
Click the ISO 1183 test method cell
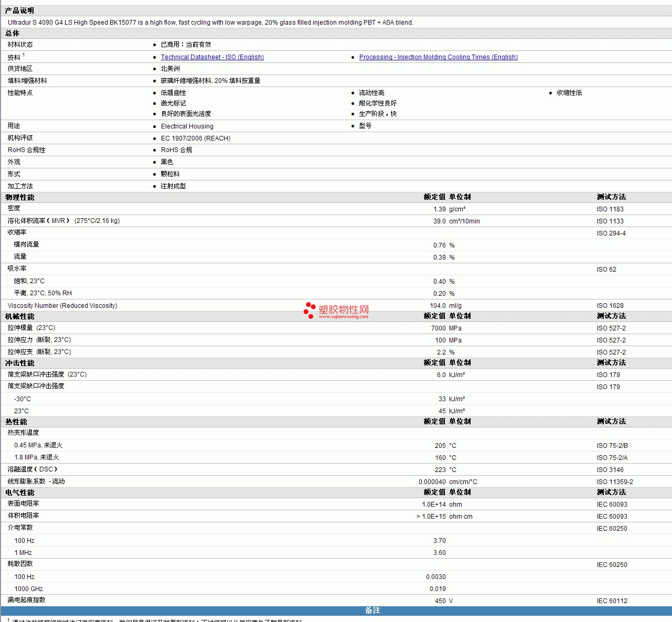point(610,209)
